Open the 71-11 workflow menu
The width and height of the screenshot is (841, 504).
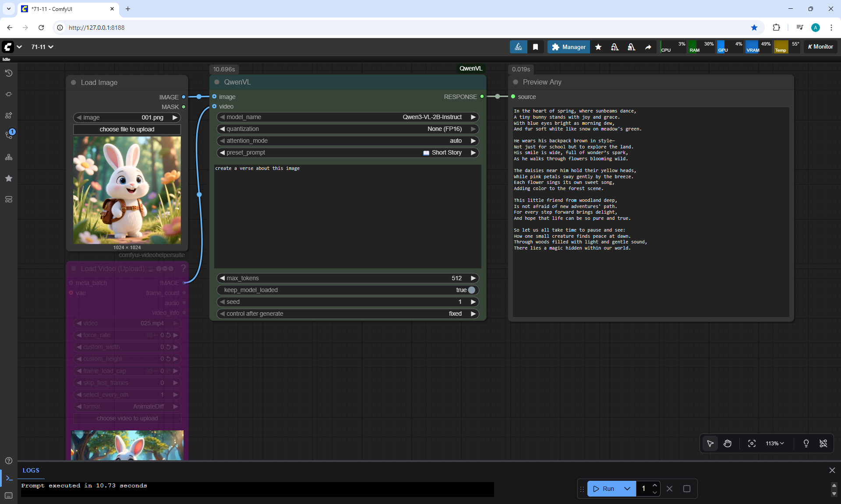(42, 47)
